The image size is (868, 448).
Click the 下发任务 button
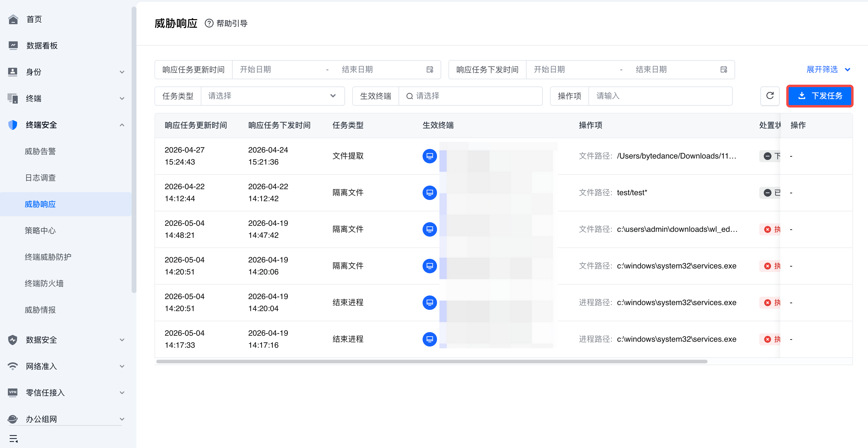[x=820, y=96]
